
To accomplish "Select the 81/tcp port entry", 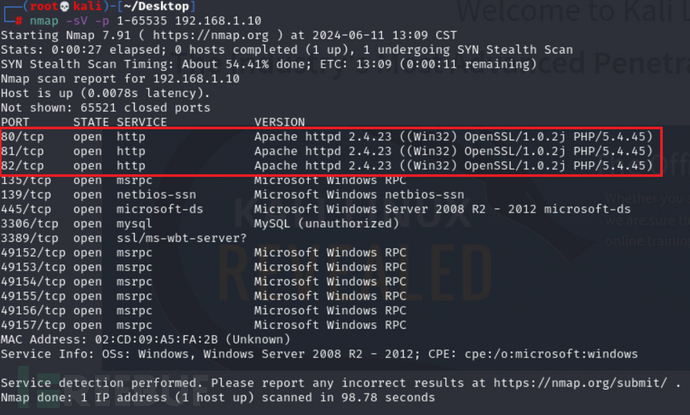I will coord(22,151).
